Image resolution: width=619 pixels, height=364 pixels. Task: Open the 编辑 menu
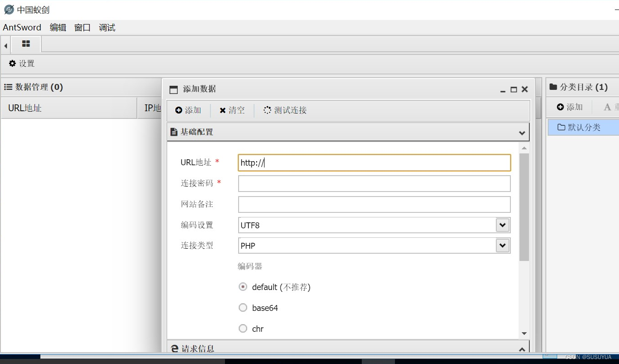58,28
